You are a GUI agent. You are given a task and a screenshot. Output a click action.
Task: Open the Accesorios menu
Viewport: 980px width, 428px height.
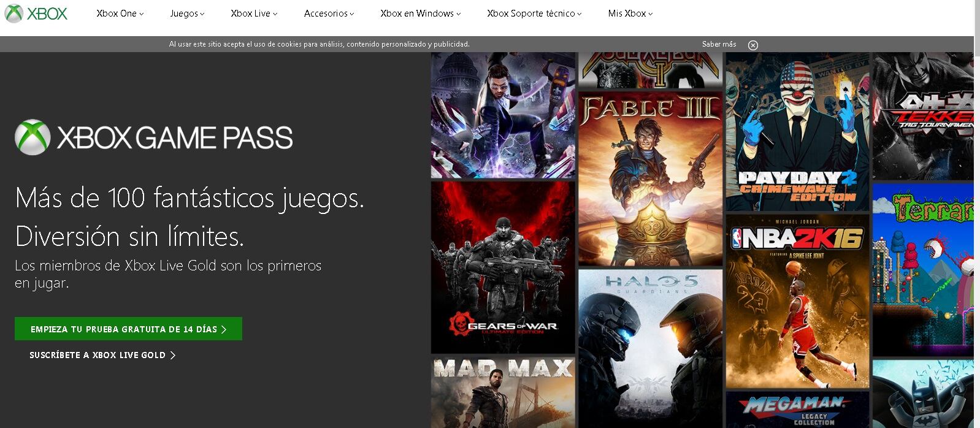[329, 13]
